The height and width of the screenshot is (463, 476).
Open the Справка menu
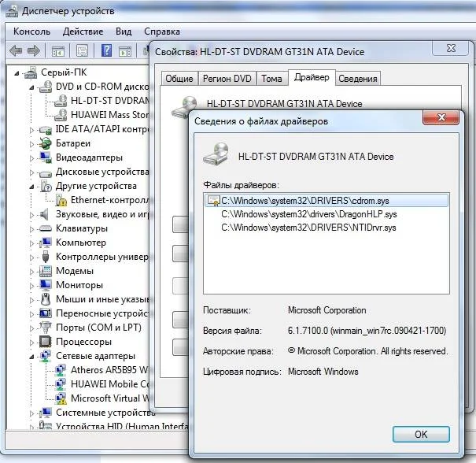point(162,31)
